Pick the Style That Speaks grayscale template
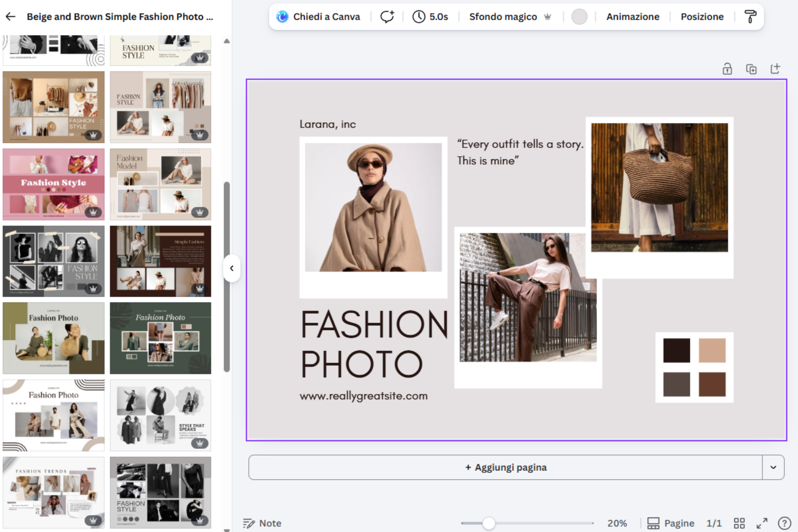Image resolution: width=798 pixels, height=532 pixels. click(161, 415)
